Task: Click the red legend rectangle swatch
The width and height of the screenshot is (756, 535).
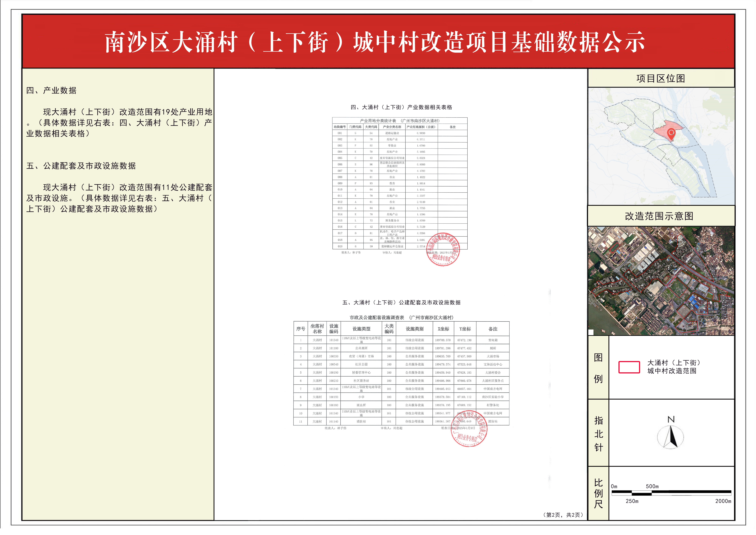Action: point(629,367)
